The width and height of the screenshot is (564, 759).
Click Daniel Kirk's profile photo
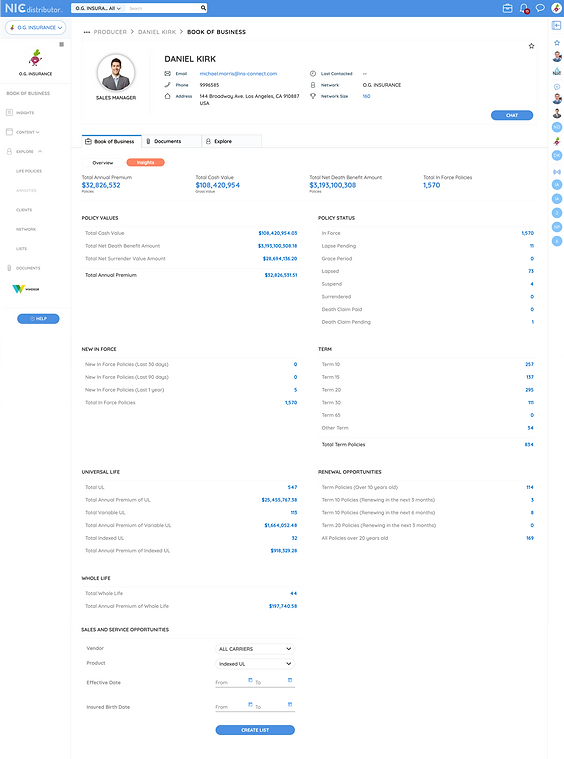tap(116, 73)
